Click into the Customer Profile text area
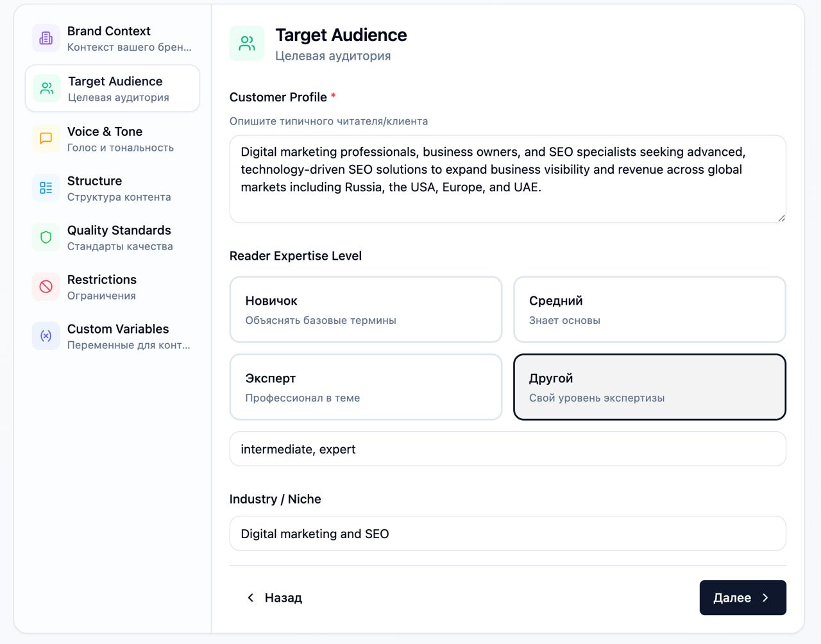The width and height of the screenshot is (821, 644). [507, 179]
